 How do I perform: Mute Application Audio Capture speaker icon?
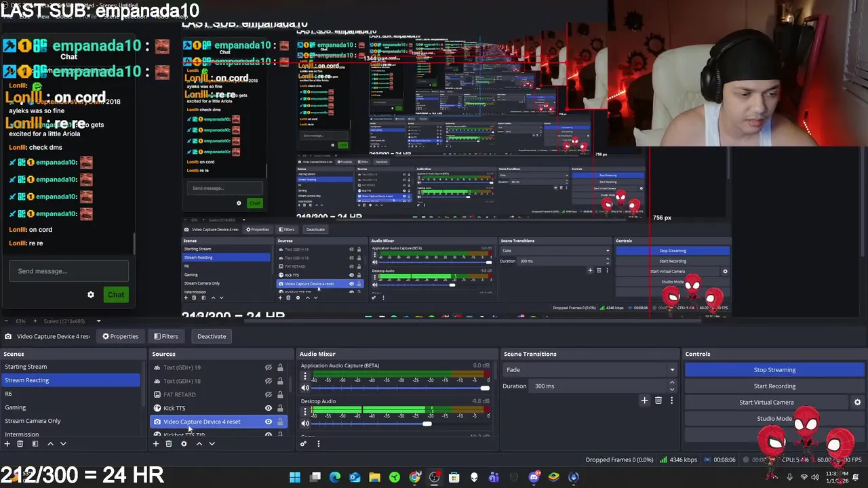[x=305, y=388]
